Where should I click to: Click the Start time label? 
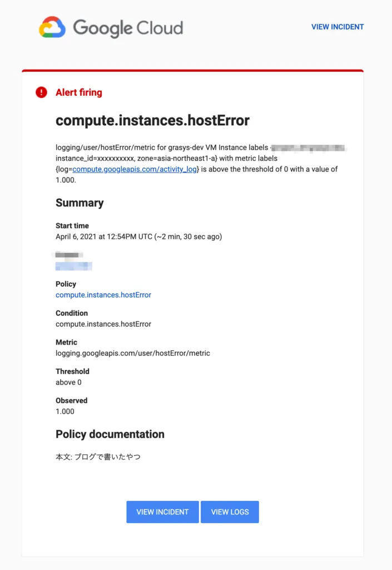click(x=72, y=226)
